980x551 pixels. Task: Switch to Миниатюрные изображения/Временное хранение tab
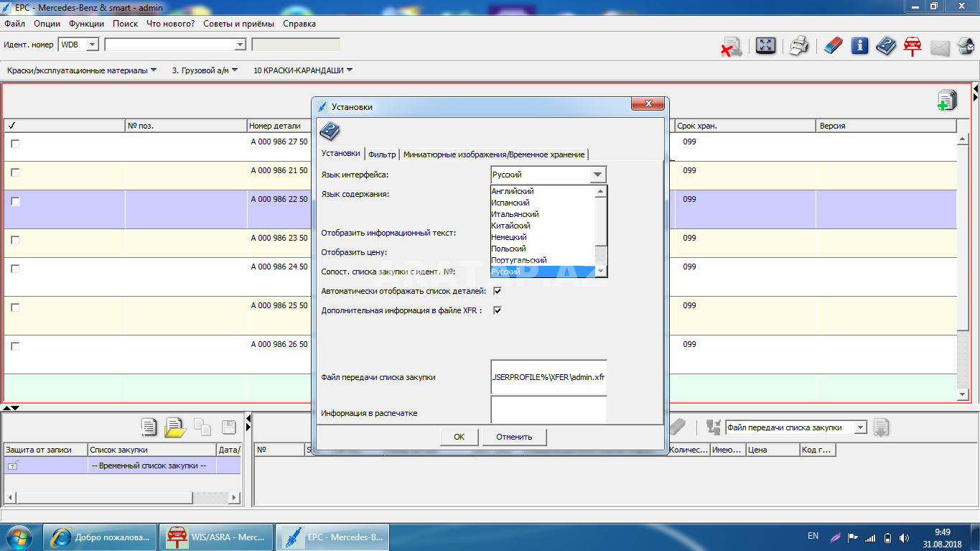click(x=494, y=154)
